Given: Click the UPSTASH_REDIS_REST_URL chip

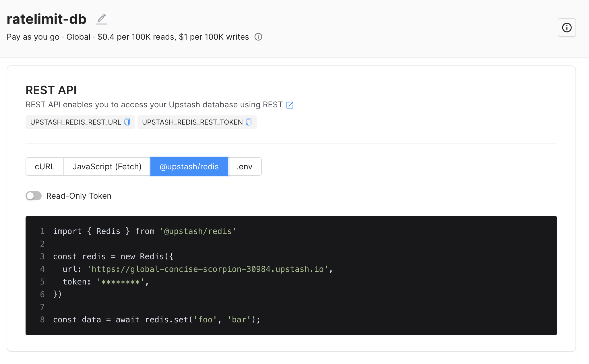Looking at the screenshot, I should [x=75, y=122].
